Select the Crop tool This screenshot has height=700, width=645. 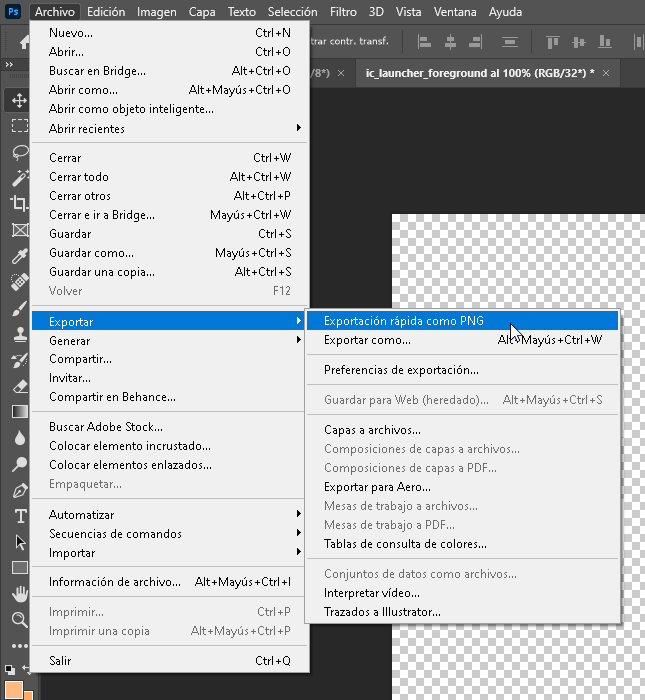pyautogui.click(x=19, y=204)
